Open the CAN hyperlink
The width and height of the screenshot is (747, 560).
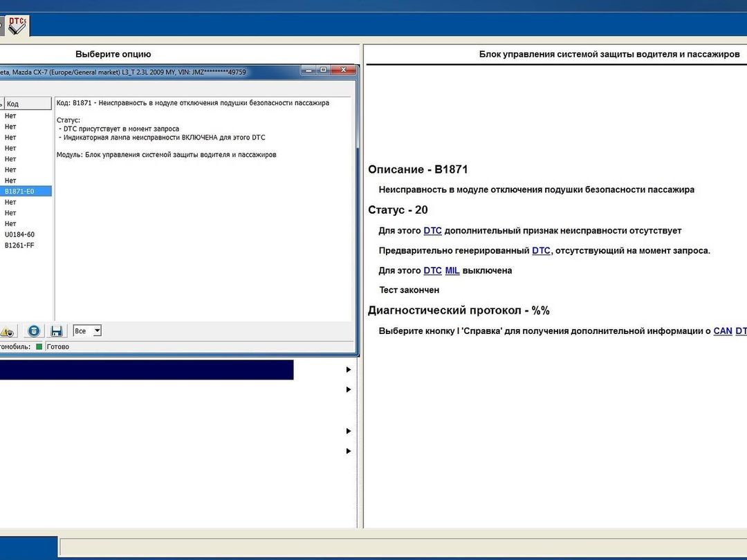pyautogui.click(x=723, y=331)
